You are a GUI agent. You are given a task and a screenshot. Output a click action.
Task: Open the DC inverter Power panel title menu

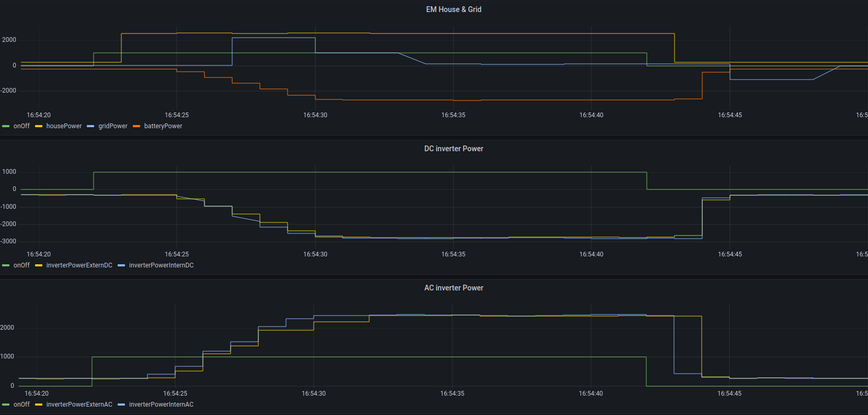[x=453, y=149]
